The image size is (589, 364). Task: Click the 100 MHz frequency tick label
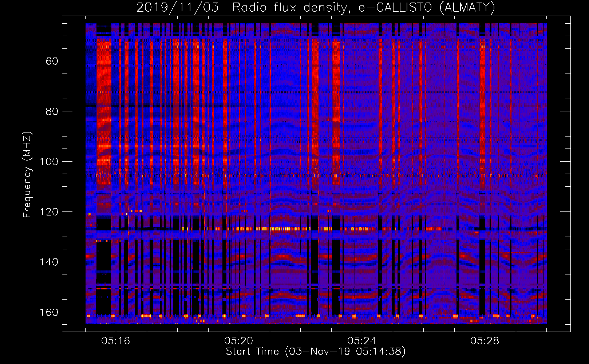point(49,162)
